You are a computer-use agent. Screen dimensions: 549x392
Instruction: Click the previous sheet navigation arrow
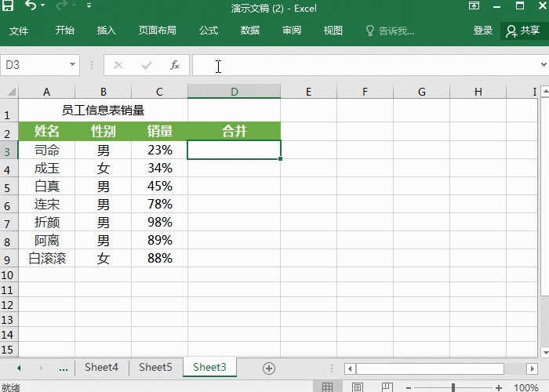(19, 368)
